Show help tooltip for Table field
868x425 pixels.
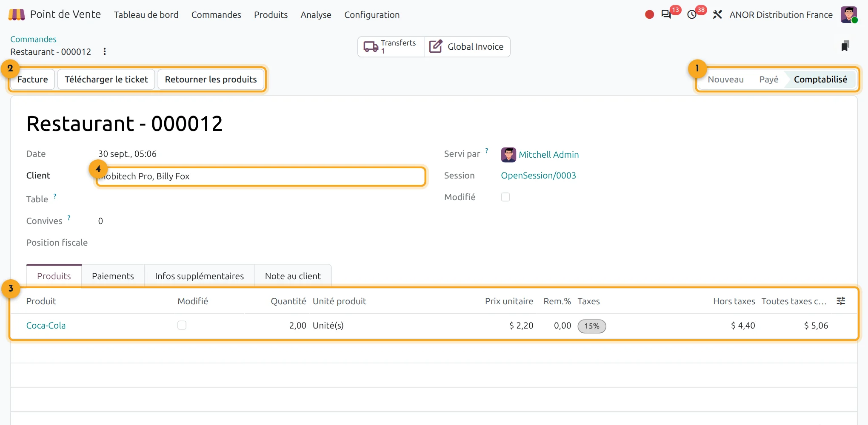pyautogui.click(x=55, y=196)
